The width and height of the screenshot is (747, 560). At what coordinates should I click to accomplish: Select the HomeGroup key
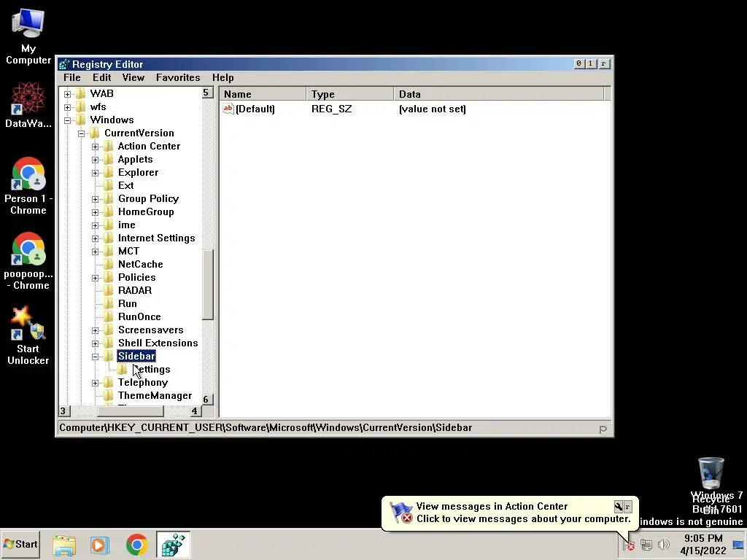146,212
